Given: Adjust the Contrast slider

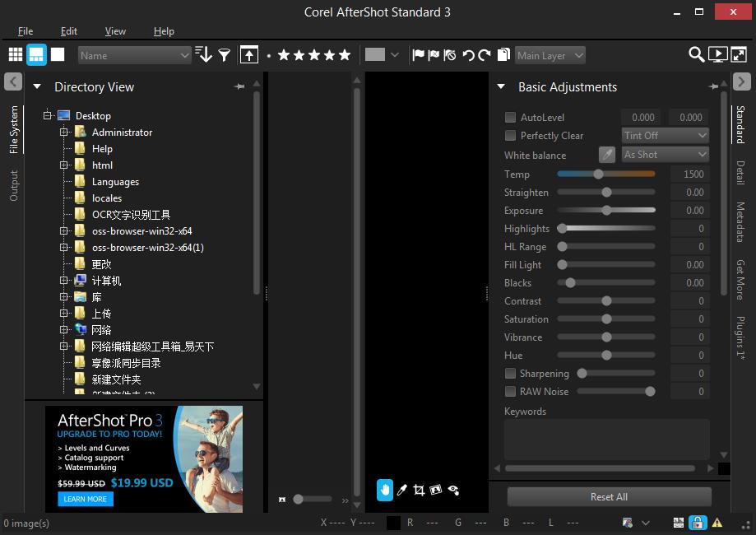Looking at the screenshot, I should 606,301.
